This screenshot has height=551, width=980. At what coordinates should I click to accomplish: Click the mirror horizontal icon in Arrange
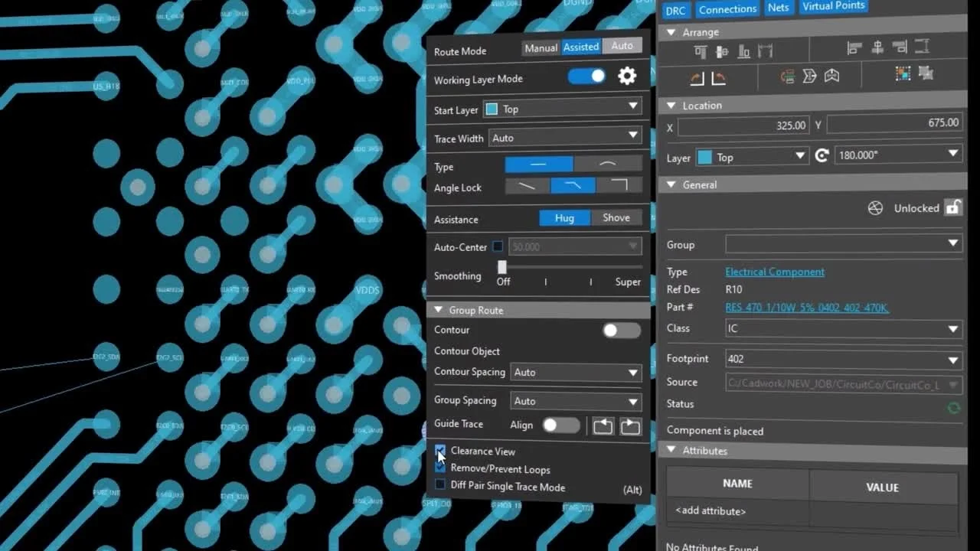pos(809,76)
